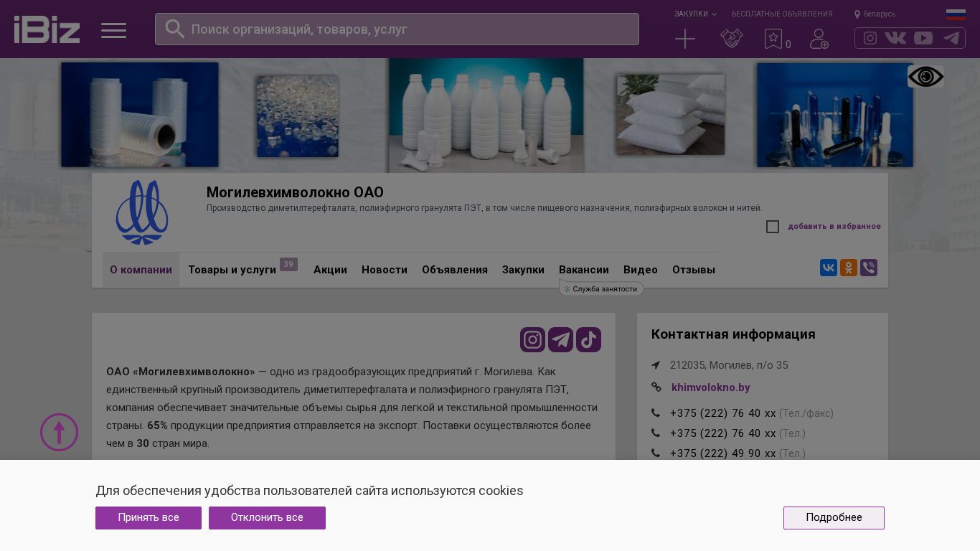Click PET granules banner thumbnail
The image size is (980, 551).
298,116
